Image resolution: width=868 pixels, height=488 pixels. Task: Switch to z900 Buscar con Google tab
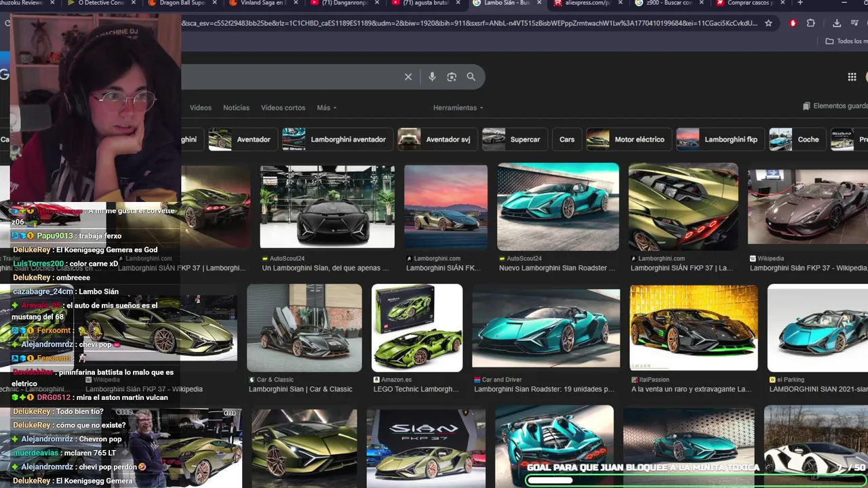click(x=669, y=3)
